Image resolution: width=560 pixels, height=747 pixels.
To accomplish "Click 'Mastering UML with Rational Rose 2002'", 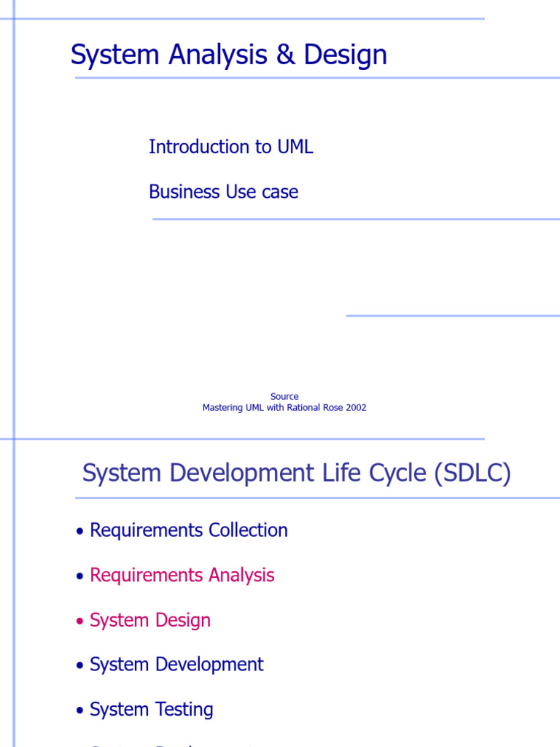I will click(284, 408).
